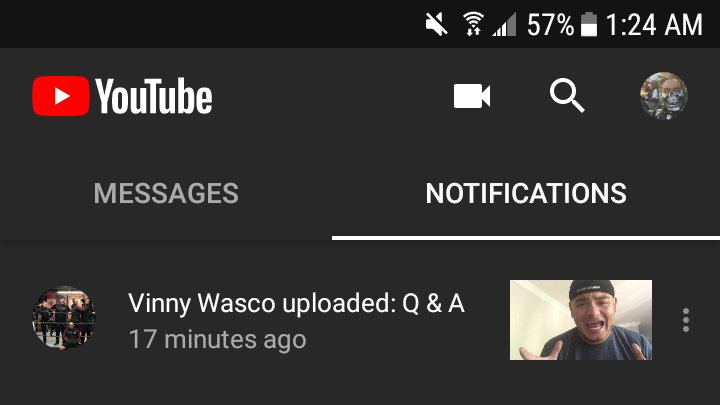Click the YouTube wordmark text
Viewport: 720px width, 405px height.
[x=154, y=96]
